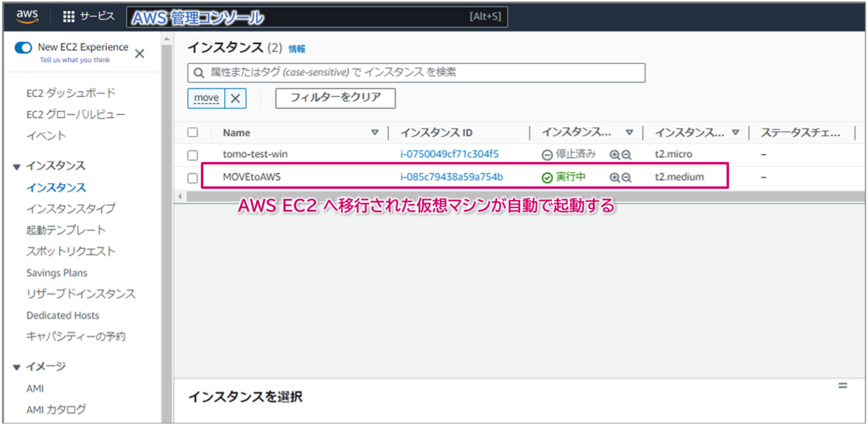Open EC2 ダッシュボード in the sidebar

click(x=71, y=93)
